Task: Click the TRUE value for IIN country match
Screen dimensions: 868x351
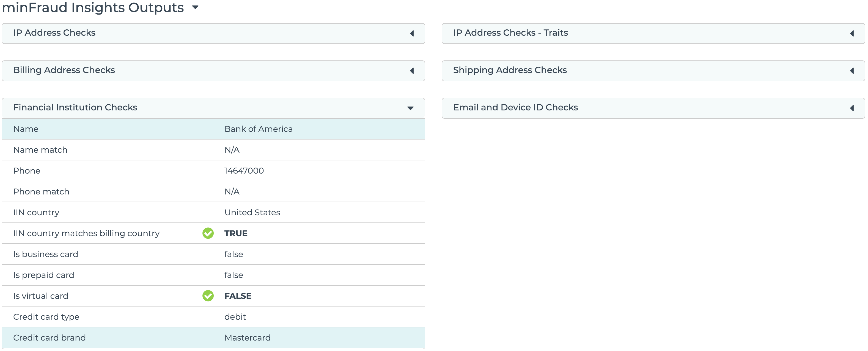Action: pos(236,233)
